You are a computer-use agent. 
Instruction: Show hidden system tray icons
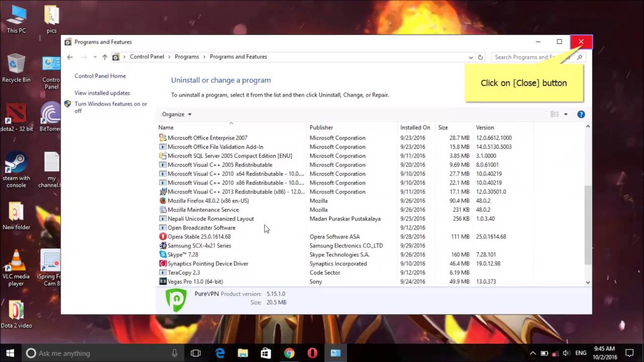pos(533,353)
